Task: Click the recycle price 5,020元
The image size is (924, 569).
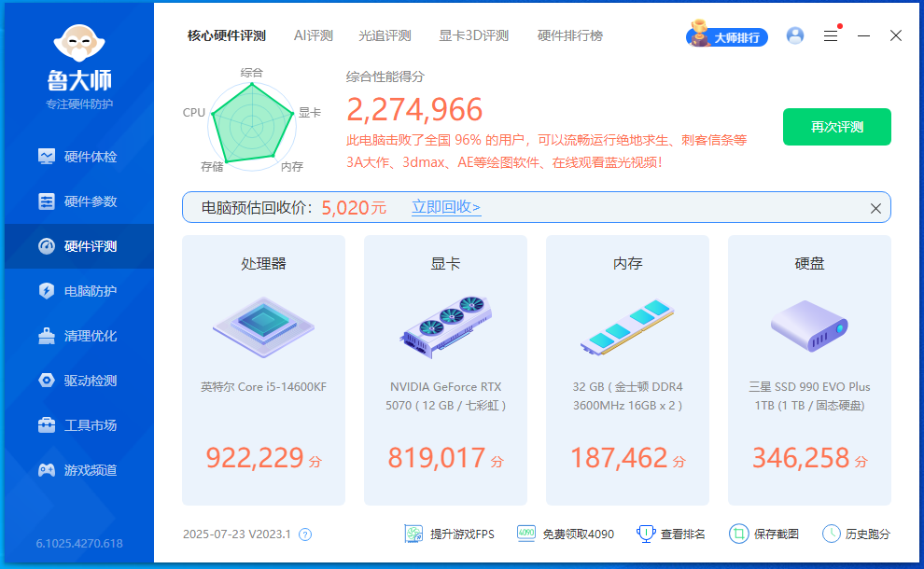Action: [354, 208]
